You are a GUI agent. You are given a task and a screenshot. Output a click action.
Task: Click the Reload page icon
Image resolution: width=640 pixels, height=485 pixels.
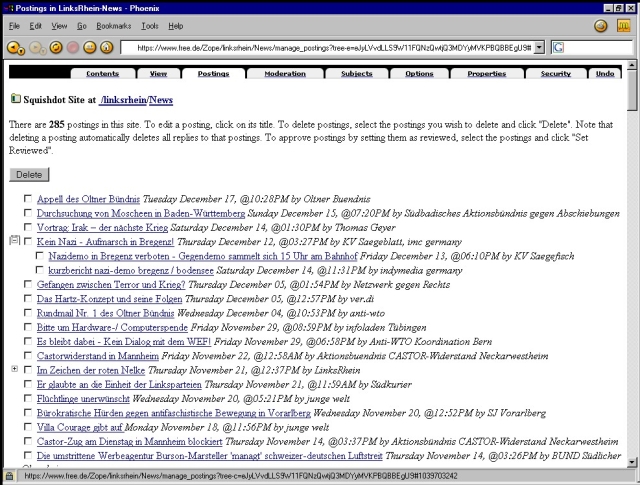[x=55, y=47]
